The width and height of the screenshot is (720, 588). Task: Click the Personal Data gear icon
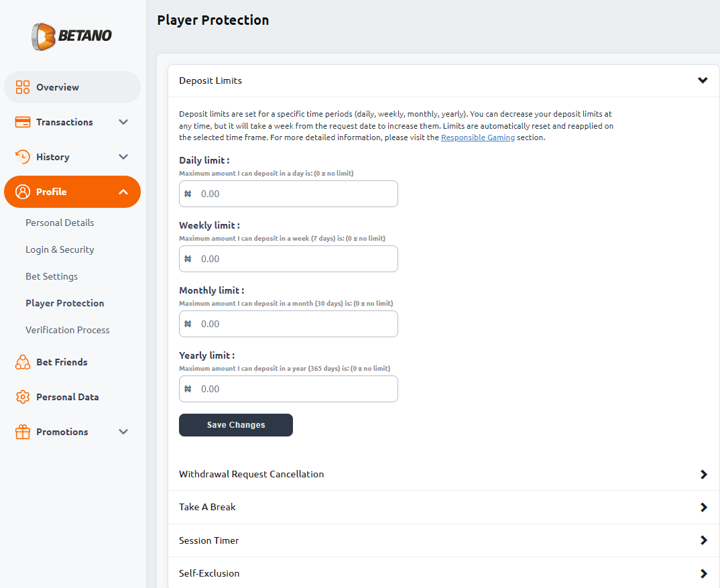[23, 397]
